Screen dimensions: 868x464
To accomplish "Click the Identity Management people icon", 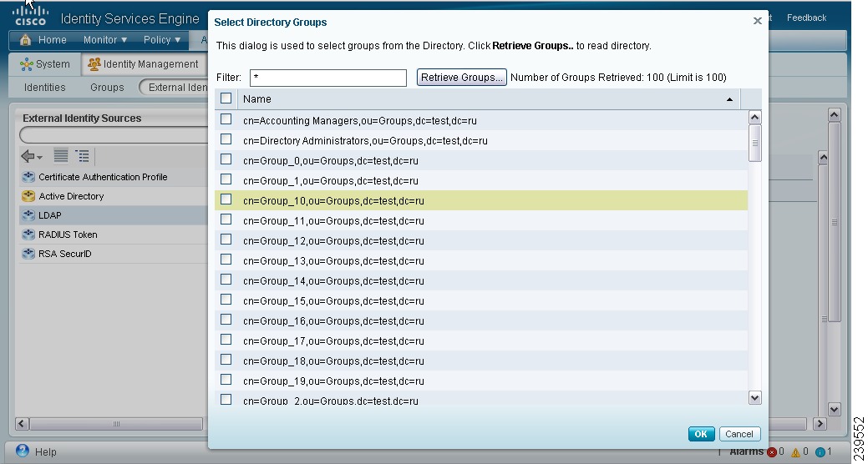I will [94, 64].
